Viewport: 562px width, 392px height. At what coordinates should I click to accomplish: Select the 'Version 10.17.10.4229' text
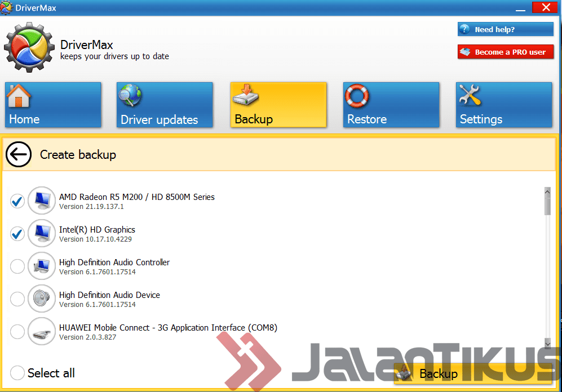tap(95, 239)
